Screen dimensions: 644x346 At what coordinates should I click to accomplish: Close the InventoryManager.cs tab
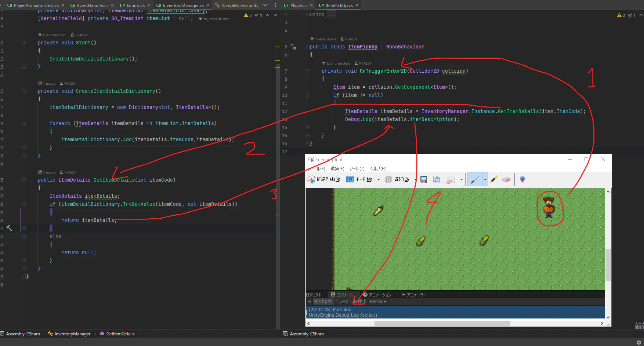(x=208, y=5)
